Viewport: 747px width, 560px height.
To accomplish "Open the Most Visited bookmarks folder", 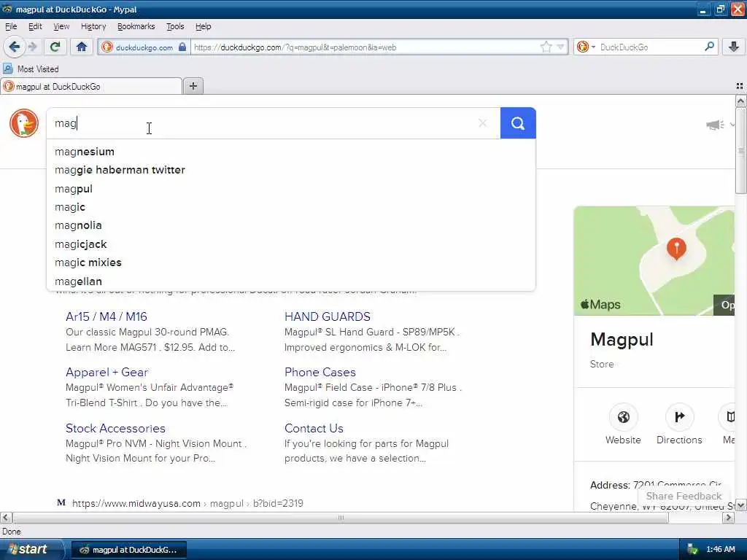I will point(31,69).
